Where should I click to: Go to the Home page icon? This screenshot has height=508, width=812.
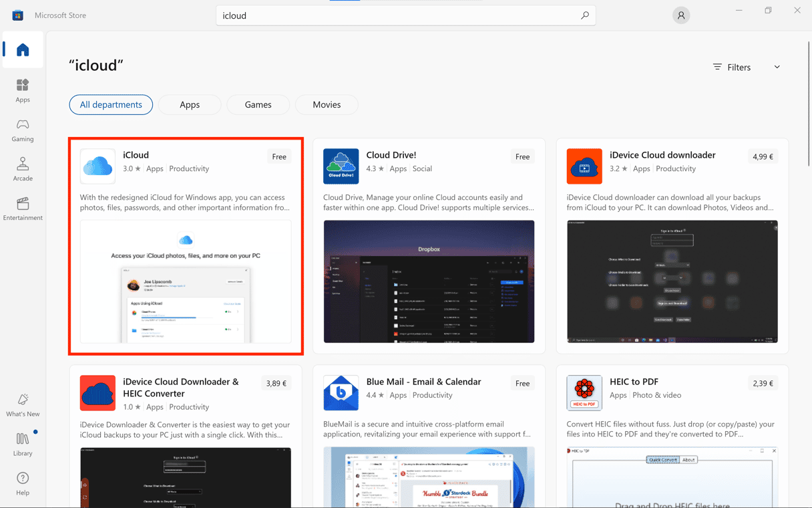click(23, 50)
